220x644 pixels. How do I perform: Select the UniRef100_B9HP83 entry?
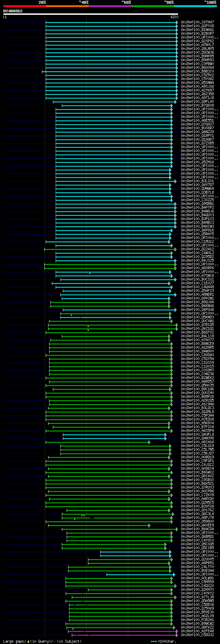pyautogui.click(x=197, y=60)
